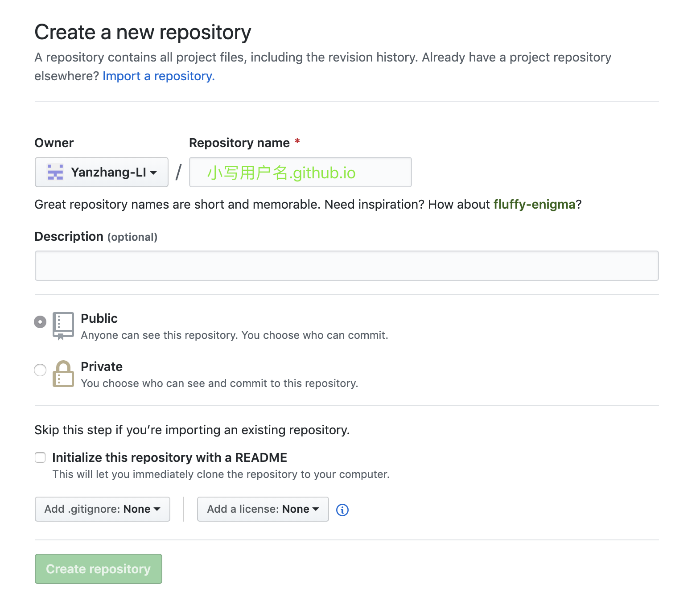Click the Public repository book icon
700x609 pixels.
pos(63,325)
